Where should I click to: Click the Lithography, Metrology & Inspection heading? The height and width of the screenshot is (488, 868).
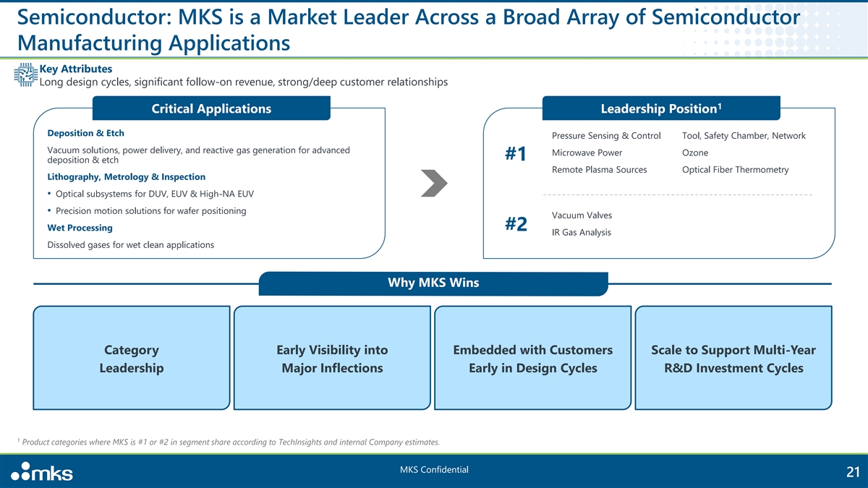point(126,176)
